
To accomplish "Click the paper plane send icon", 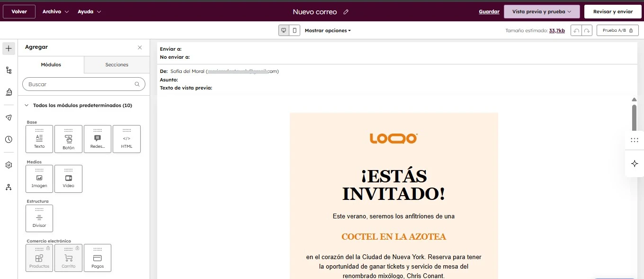I will coord(8,117).
